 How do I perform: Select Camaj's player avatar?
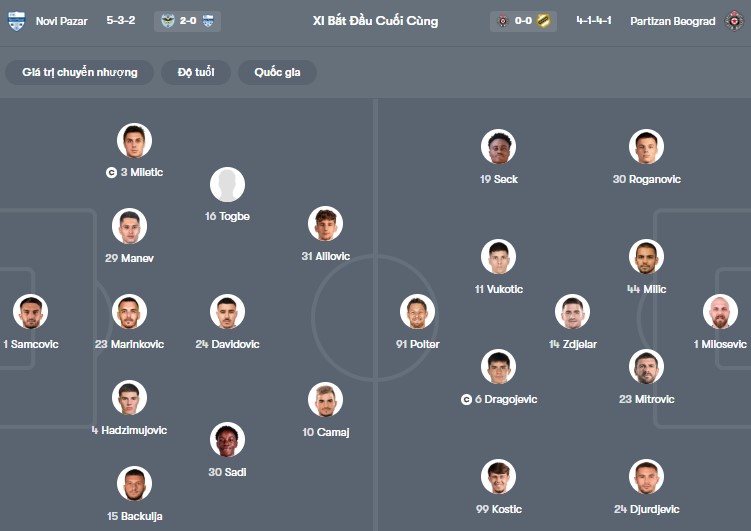pyautogui.click(x=325, y=400)
